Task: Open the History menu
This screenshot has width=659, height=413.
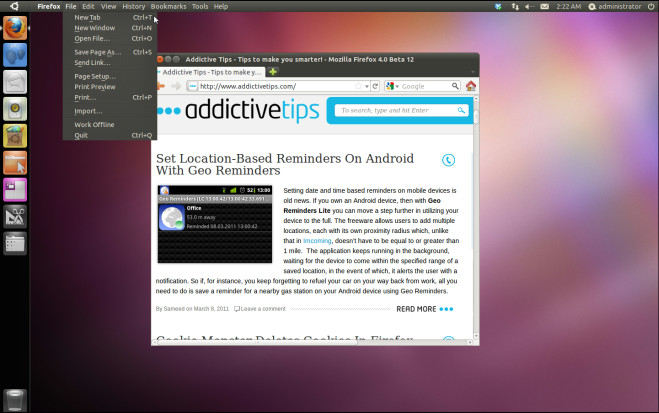Action: [134, 6]
